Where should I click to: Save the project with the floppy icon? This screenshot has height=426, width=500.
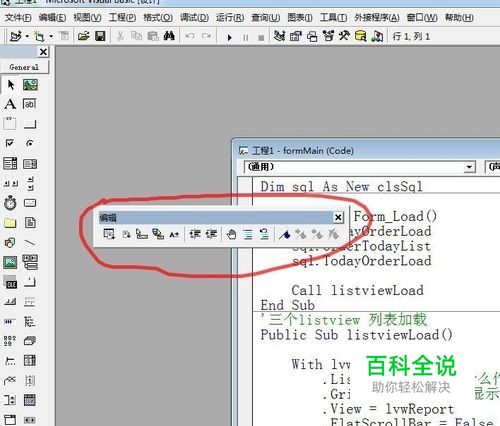[100, 36]
